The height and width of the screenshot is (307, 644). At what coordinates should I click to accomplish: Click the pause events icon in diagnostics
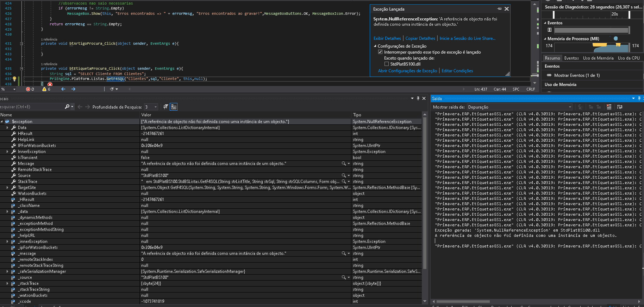pyautogui.click(x=550, y=30)
